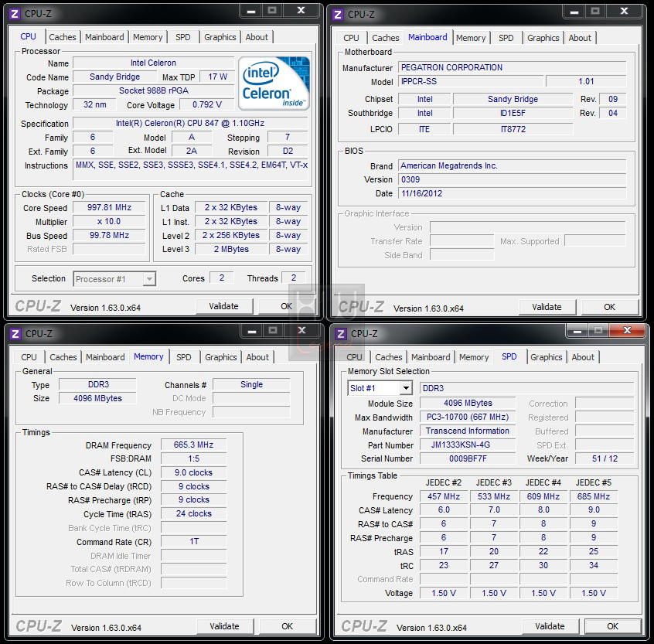Click OK button in CPU window
The height and width of the screenshot is (644, 654).
pos(287,306)
